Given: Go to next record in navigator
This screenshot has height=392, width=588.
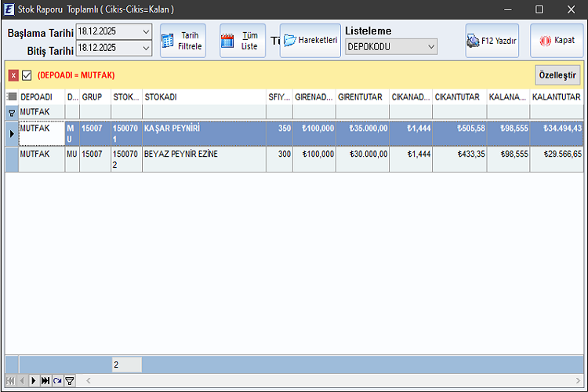Looking at the screenshot, I should coord(34,380).
